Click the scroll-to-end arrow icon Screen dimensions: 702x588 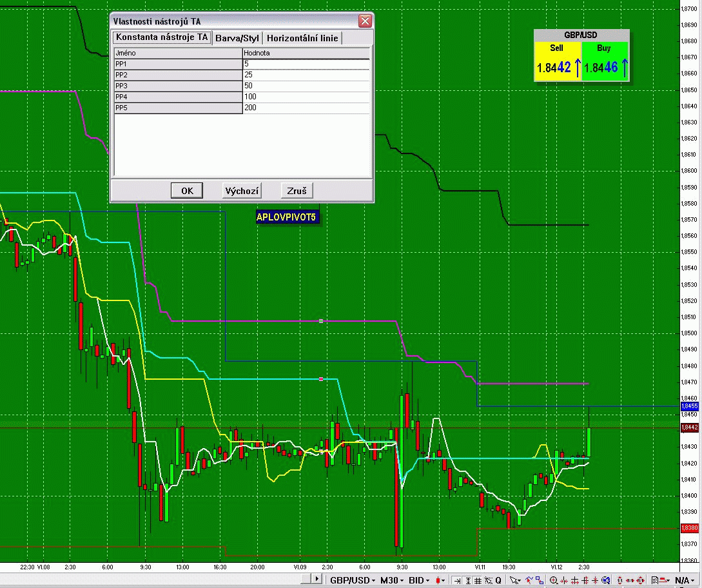(x=458, y=580)
